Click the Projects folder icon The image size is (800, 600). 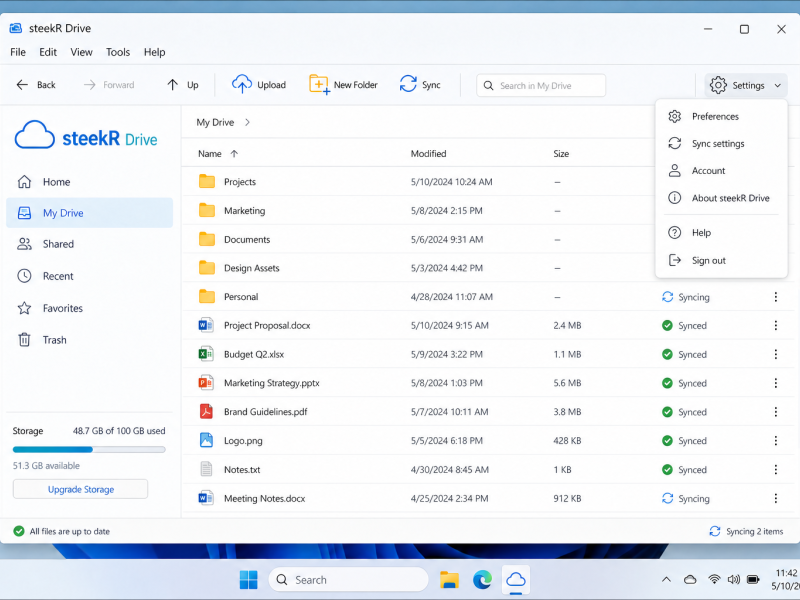pyautogui.click(x=207, y=181)
